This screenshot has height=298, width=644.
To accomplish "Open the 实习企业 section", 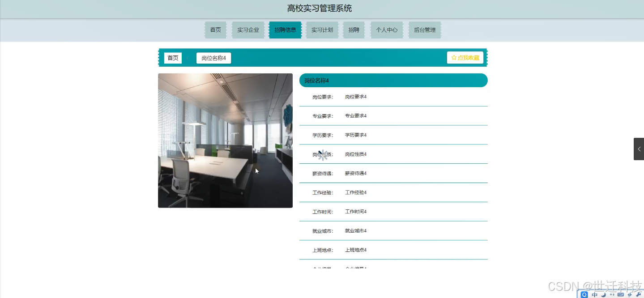I will coord(248,30).
